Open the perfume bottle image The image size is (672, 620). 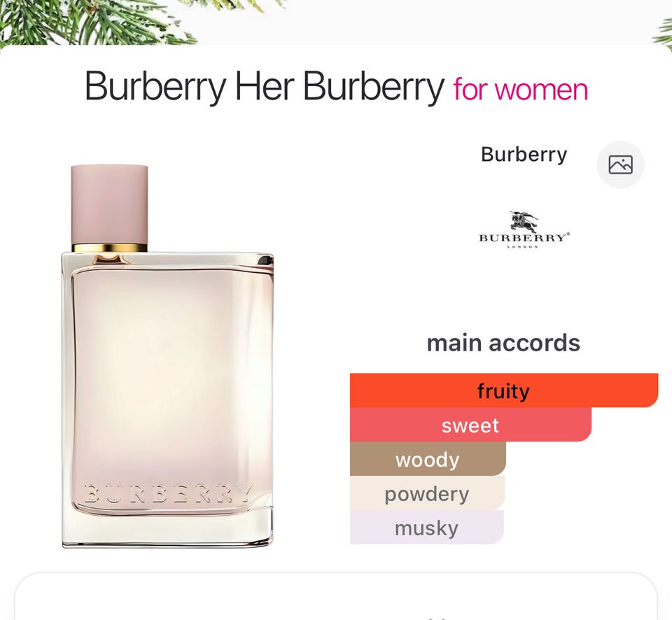167,356
